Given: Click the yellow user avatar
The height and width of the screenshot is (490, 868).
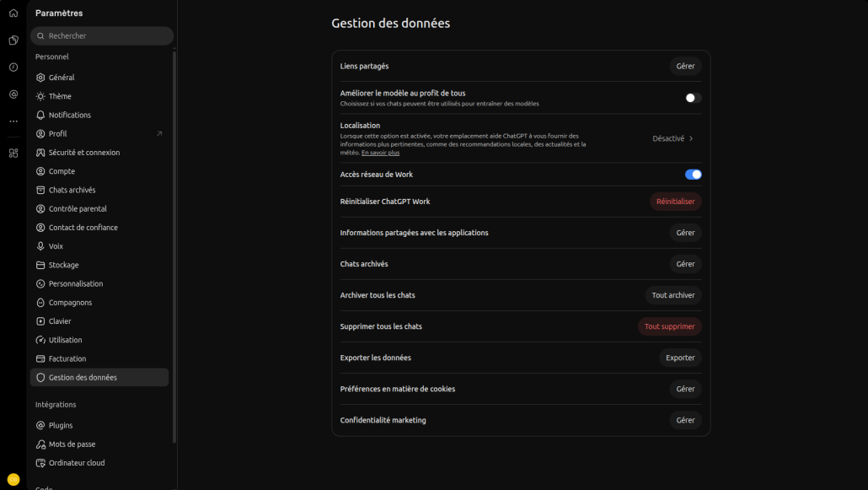Looking at the screenshot, I should point(13,480).
